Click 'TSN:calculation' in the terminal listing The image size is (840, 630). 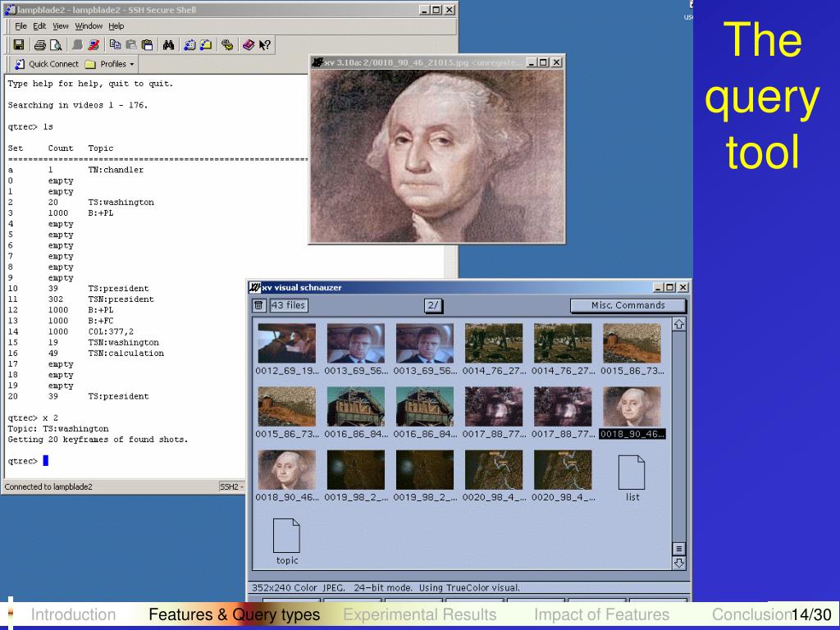126,354
